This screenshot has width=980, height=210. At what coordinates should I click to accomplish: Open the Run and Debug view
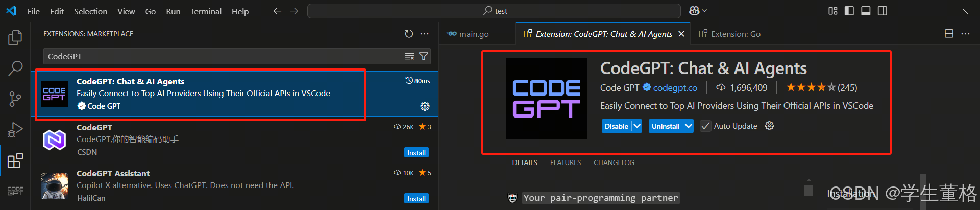15,129
